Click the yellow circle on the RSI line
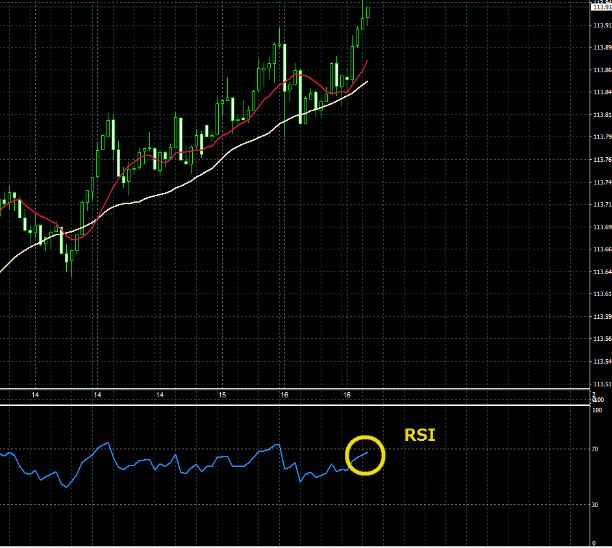This screenshot has height=548, width=612. tap(365, 455)
